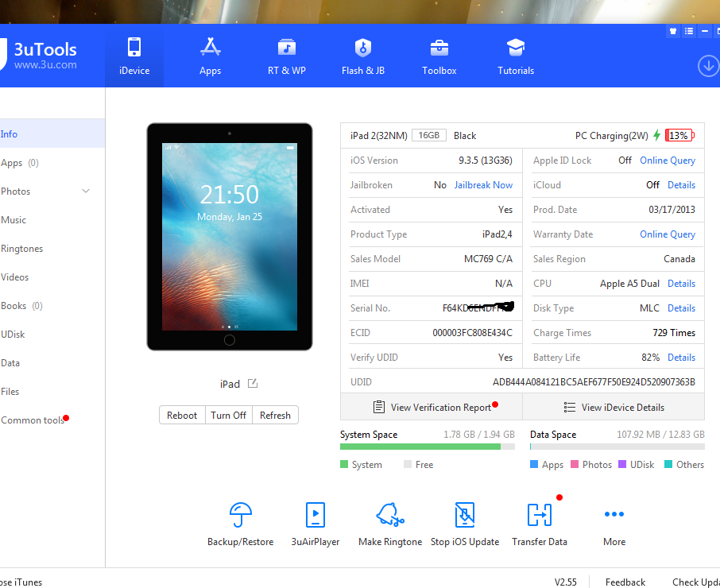Click the skin shirt icon in title bar
The image size is (720, 588).
click(x=673, y=31)
